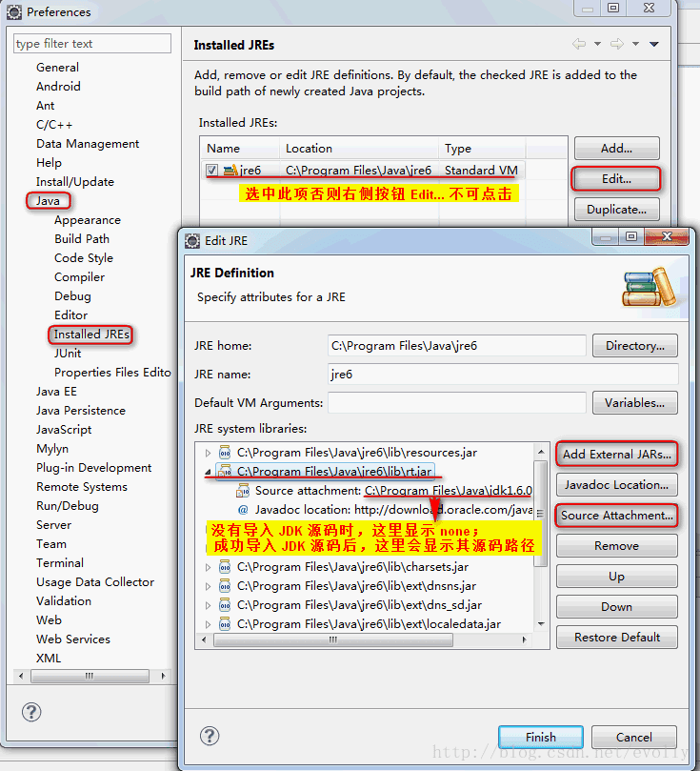Expand the dns_sd.jar library node
Image resolution: width=700 pixels, height=771 pixels.
tap(208, 605)
